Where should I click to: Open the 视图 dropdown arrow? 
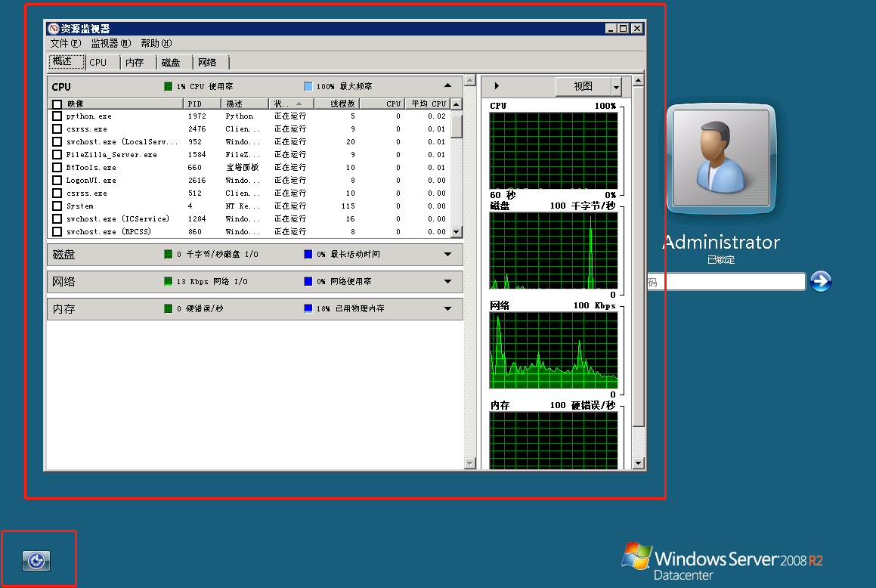pos(616,87)
